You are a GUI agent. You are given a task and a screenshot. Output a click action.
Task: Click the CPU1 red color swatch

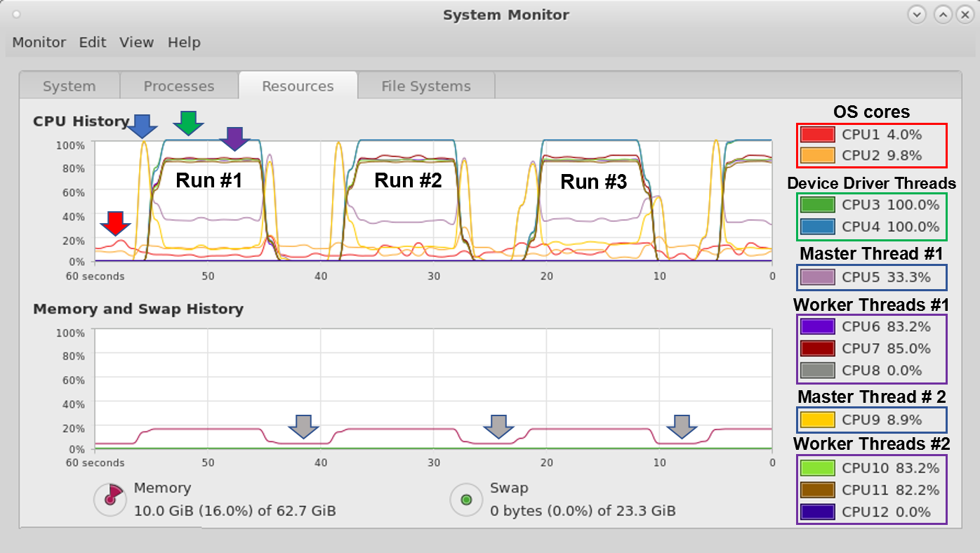point(818,135)
